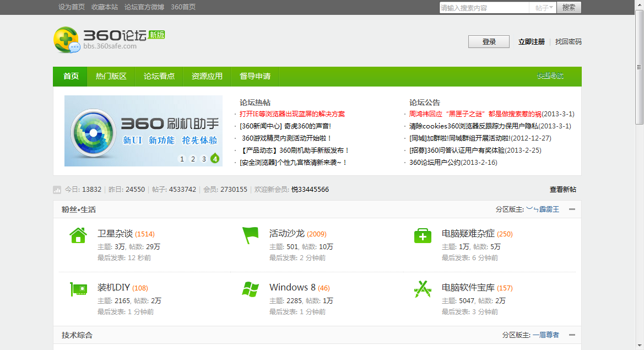Screen dimensions: 644x350
Task: Open the 帖子 search type dropdown
Action: click(543, 8)
